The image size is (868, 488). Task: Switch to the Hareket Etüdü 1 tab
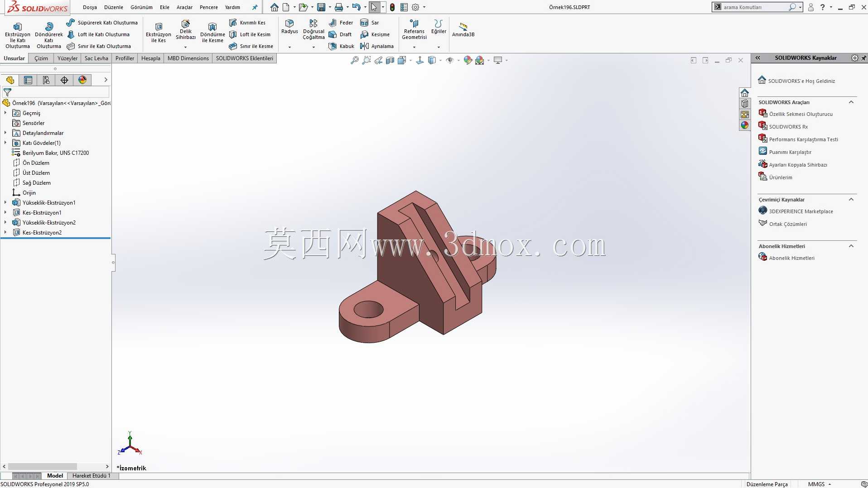tap(92, 476)
